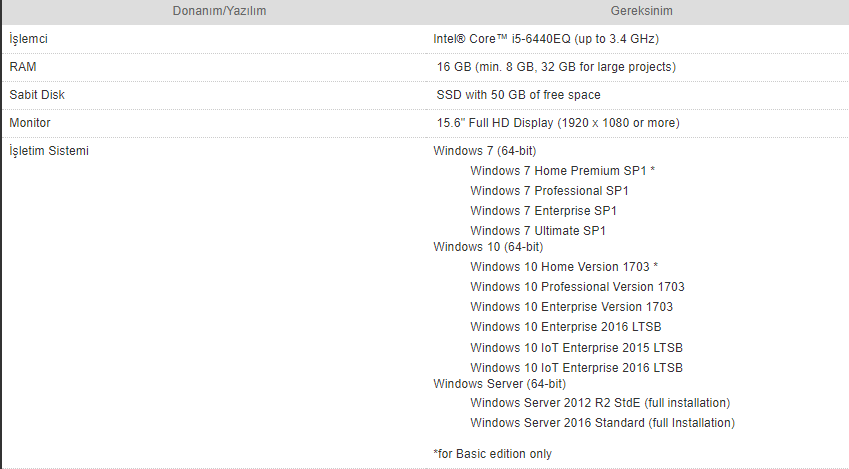The image size is (849, 469).
Task: Click the Windows Server (64-bit) heading
Action: pos(499,383)
